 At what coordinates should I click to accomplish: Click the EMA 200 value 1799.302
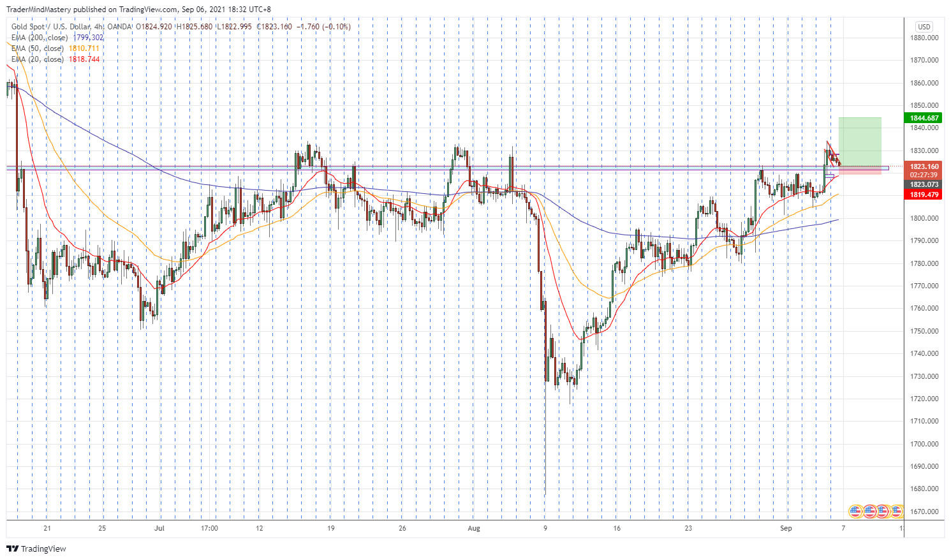88,38
